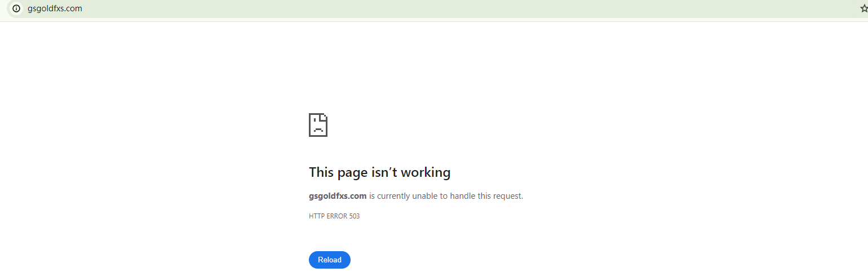Open the site information icon beside the URL
Viewport: 868px width, 272px height.
(x=16, y=8)
